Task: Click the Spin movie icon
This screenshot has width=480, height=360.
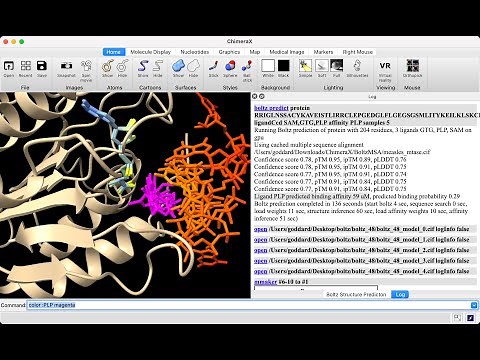Action: (86, 66)
